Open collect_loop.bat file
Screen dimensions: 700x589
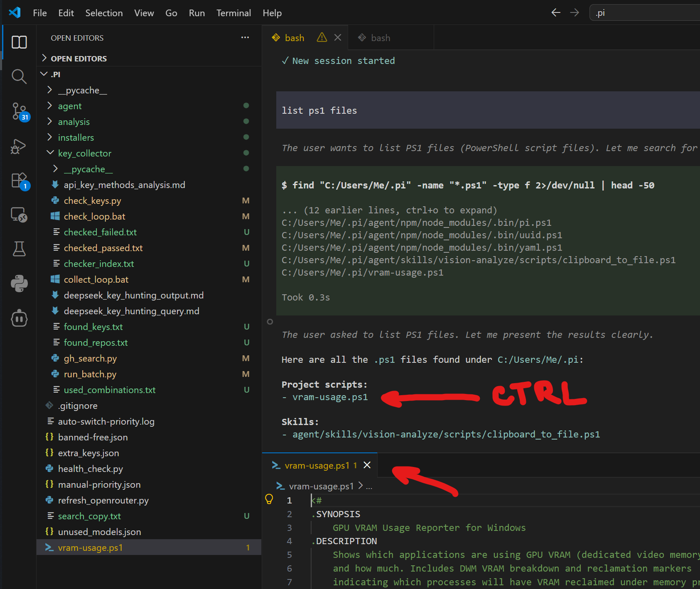click(149, 279)
